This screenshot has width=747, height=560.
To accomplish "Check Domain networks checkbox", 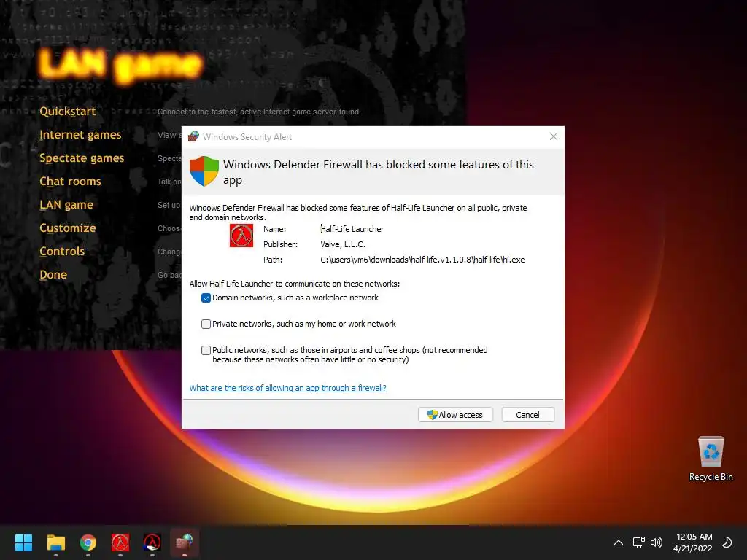I will click(206, 298).
